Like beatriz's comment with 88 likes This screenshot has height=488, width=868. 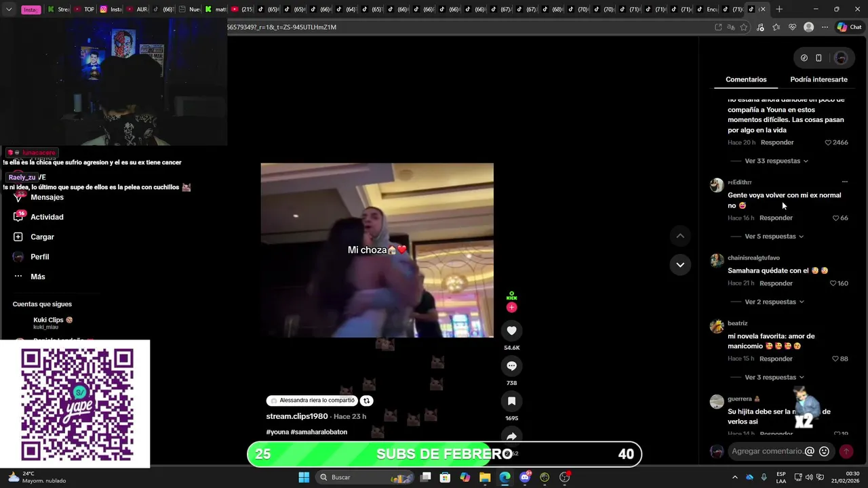tap(836, 359)
